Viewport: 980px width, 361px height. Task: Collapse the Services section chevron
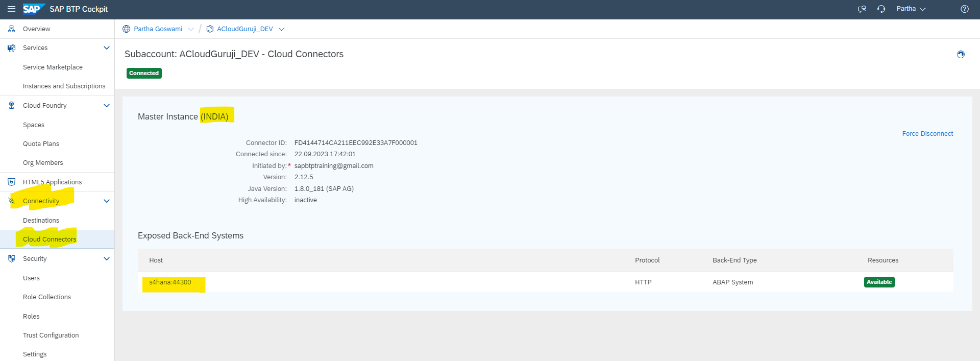click(x=107, y=48)
